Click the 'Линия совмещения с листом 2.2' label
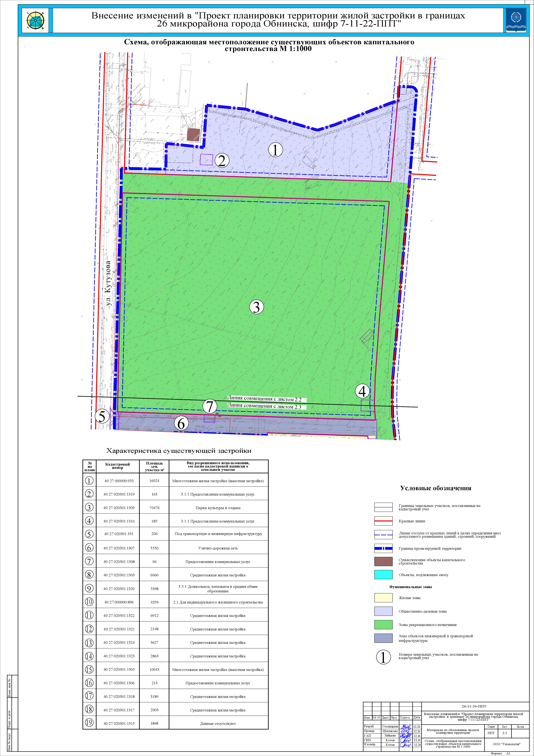The height and width of the screenshot is (756, 534). [x=264, y=399]
